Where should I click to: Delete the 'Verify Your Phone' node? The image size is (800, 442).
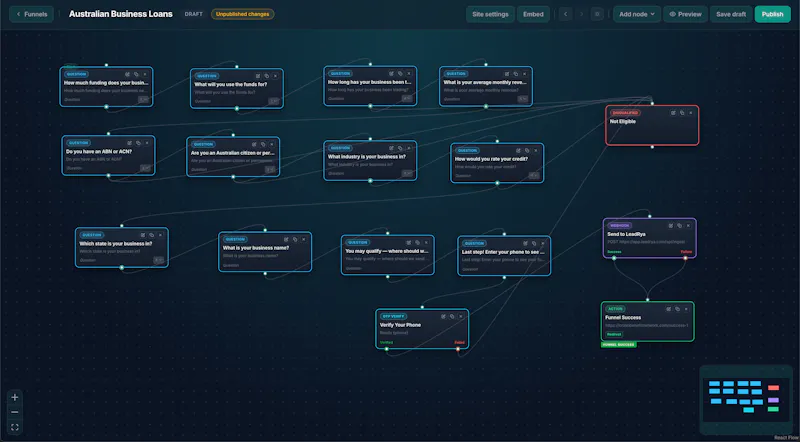[460, 316]
